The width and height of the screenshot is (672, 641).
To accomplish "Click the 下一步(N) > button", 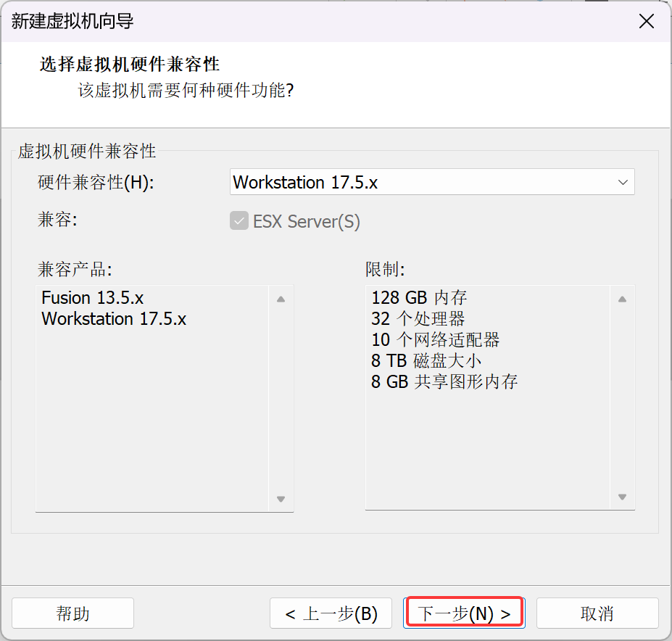I will point(464,613).
